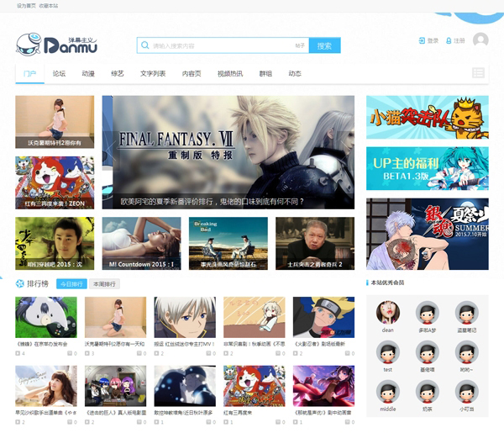Click next-slide arrow on Final Fantasy banner
This screenshot has width=504, height=433.
(x=346, y=150)
